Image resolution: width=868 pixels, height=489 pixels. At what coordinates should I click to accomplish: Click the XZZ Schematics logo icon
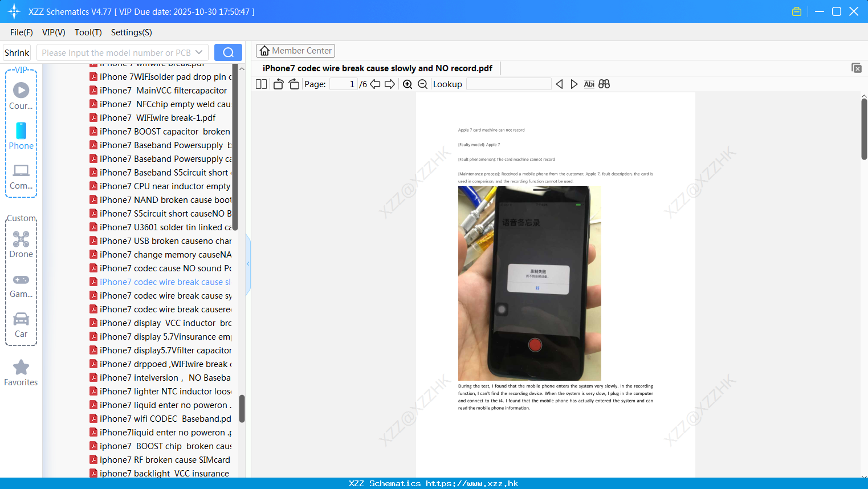[x=14, y=11]
